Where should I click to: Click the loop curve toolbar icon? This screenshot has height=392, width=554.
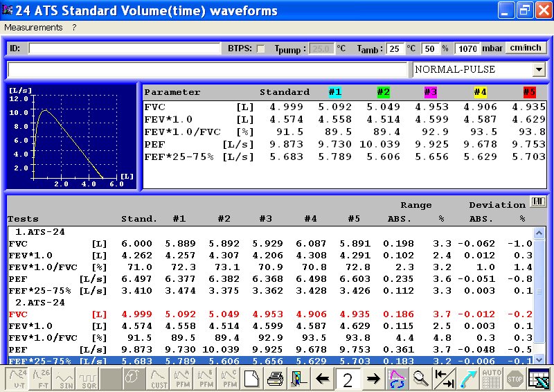134,379
